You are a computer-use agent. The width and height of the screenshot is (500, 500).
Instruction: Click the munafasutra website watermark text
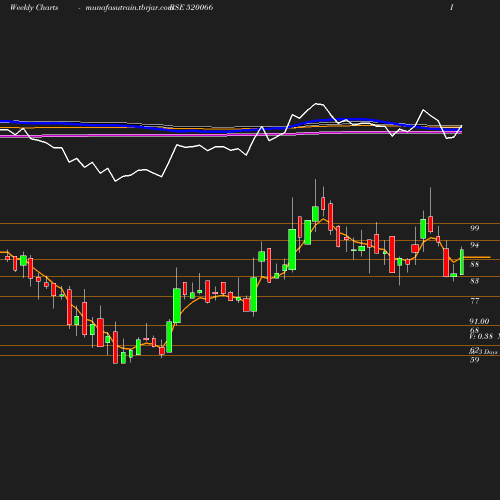coord(128,8)
